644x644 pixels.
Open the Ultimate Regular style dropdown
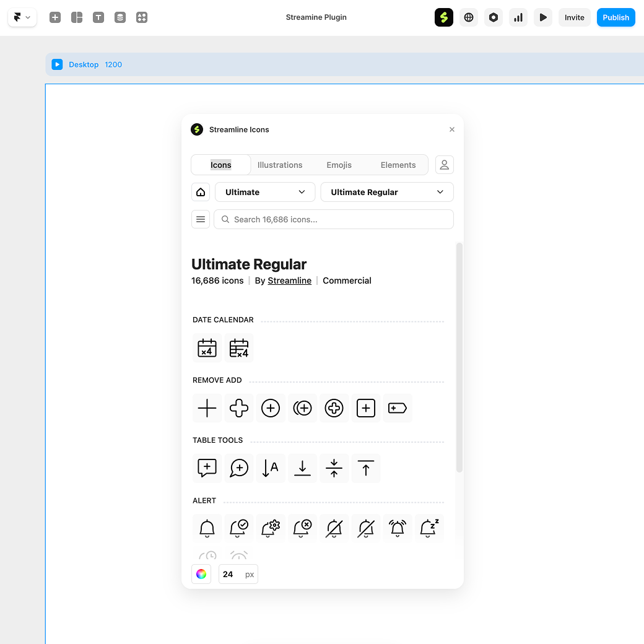[x=387, y=192]
